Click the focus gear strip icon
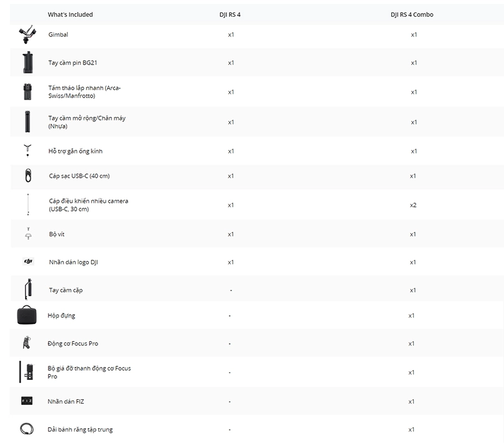The width and height of the screenshot is (504, 444). (27, 429)
